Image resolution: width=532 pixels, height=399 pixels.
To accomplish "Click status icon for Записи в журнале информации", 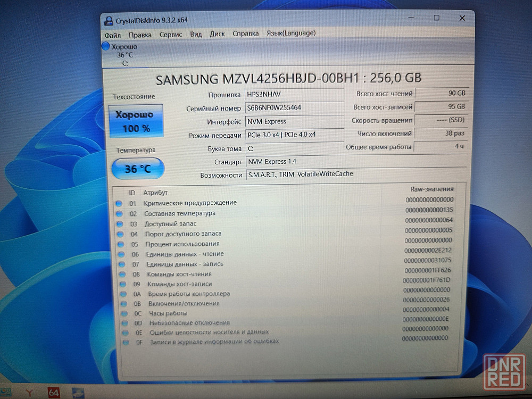I will 126,342.
